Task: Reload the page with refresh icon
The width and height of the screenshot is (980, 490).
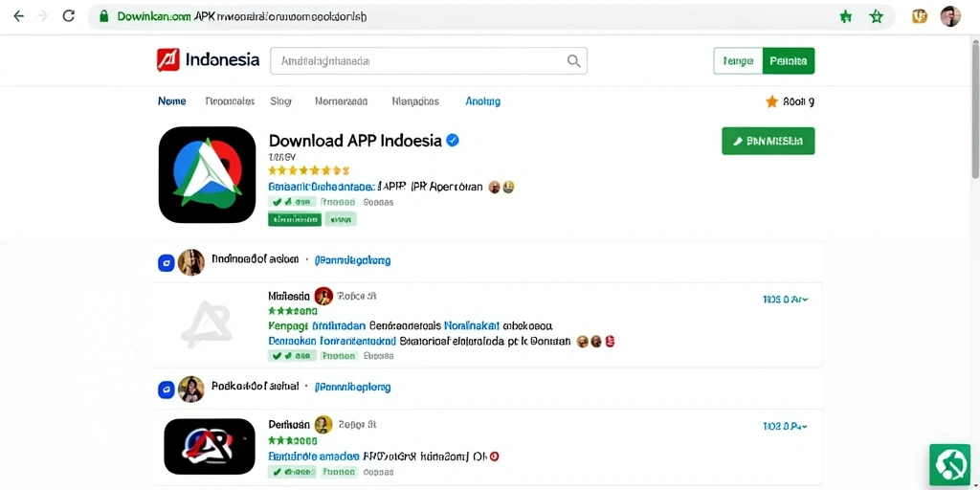Action: 69,16
